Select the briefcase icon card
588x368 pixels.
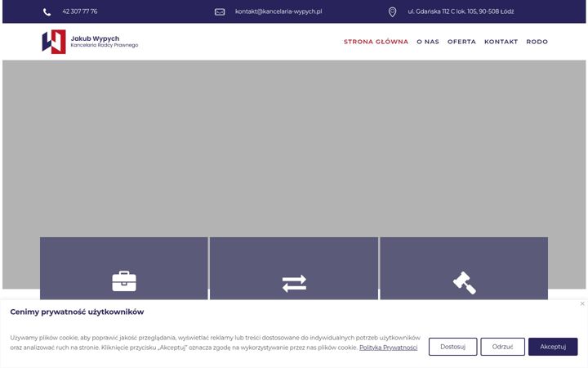click(124, 268)
